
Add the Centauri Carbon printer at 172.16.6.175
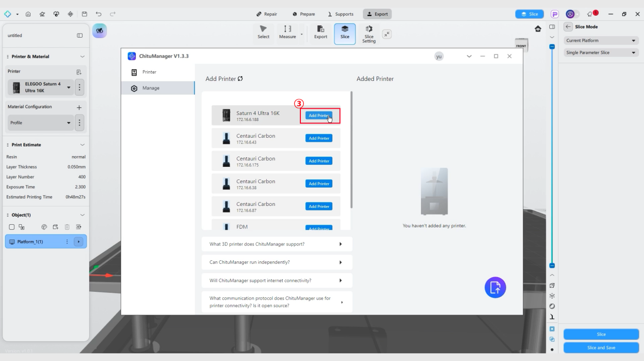pos(319,161)
